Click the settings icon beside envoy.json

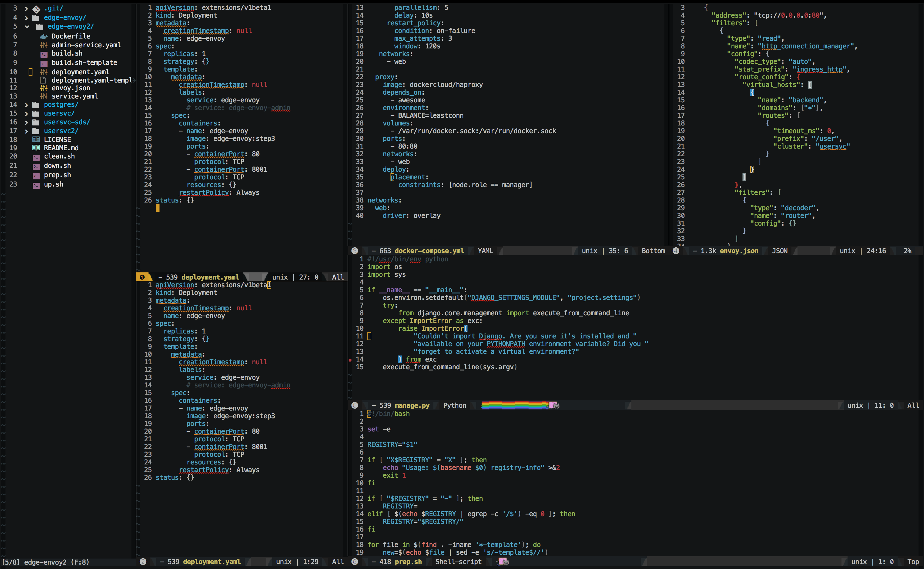[x=44, y=88]
